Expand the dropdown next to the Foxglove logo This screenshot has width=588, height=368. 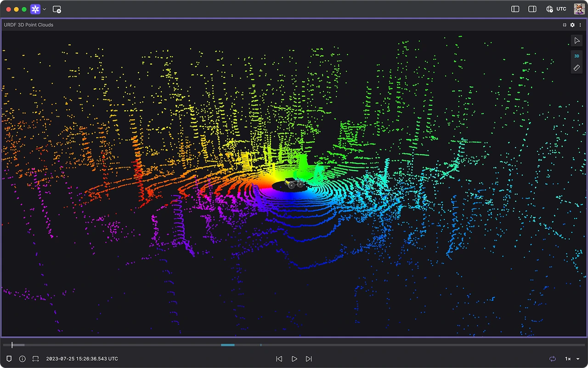(45, 9)
